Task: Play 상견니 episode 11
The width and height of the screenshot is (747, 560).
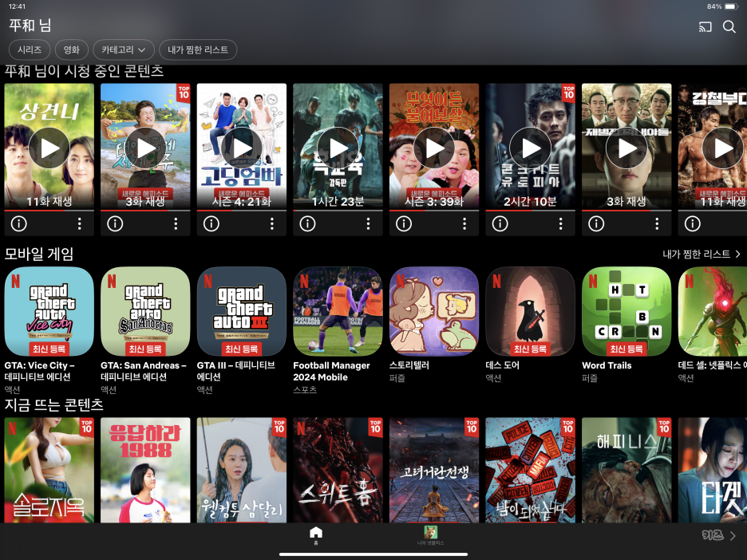Action: [x=49, y=148]
